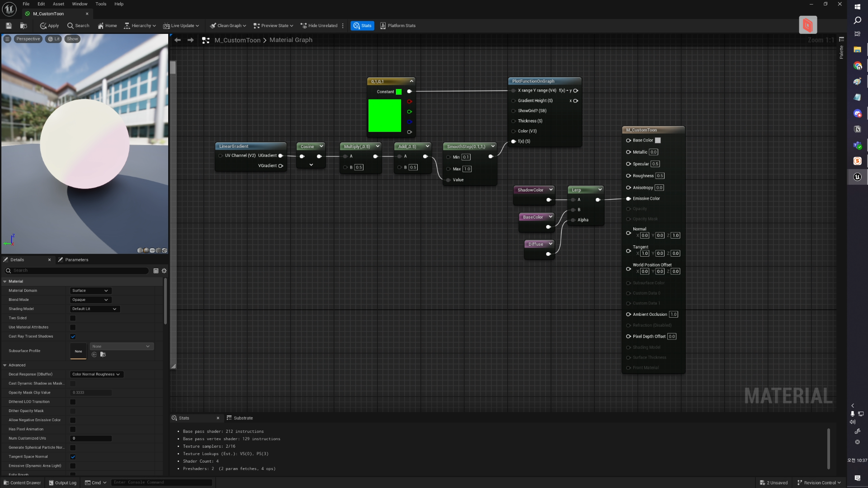Open the Shading Model dropdown
Screen dimensions: 868x488
(x=94, y=309)
